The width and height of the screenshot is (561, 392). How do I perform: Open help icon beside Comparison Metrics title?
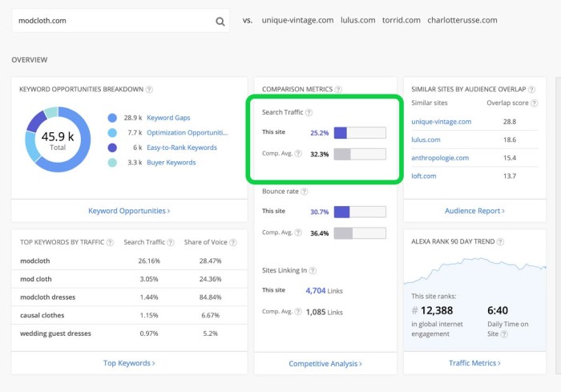pos(338,90)
